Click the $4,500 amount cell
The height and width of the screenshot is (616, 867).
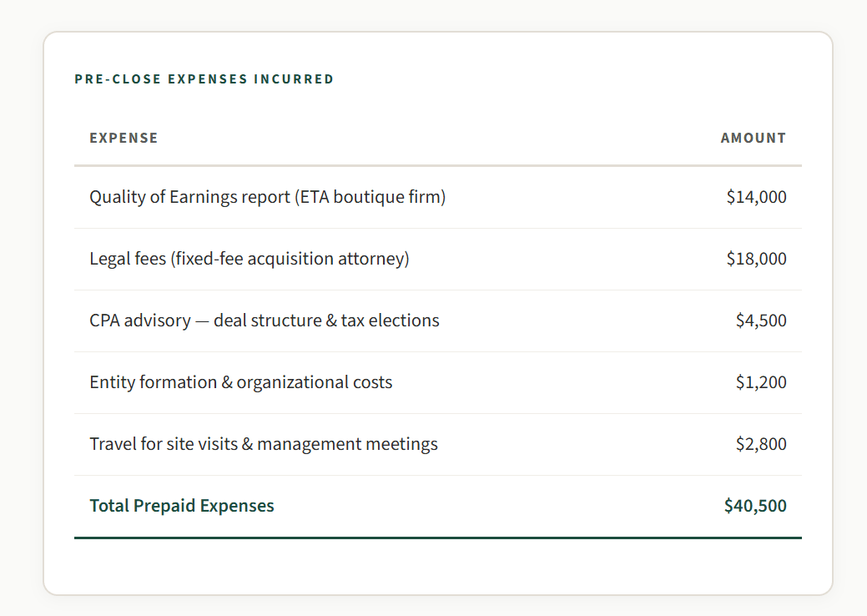pyautogui.click(x=760, y=321)
